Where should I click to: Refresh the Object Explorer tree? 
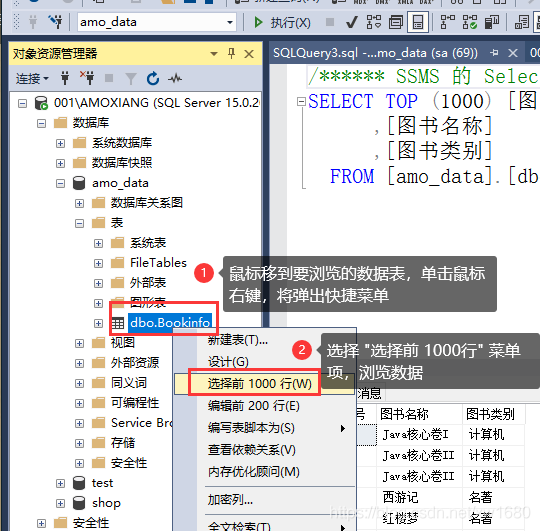tap(153, 79)
